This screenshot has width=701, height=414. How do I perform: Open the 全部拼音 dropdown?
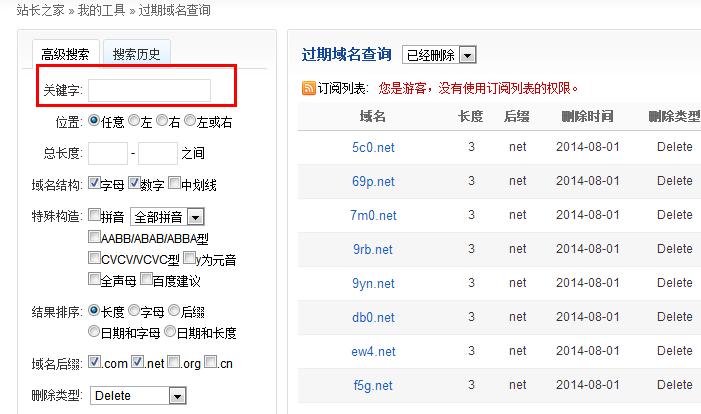167,217
